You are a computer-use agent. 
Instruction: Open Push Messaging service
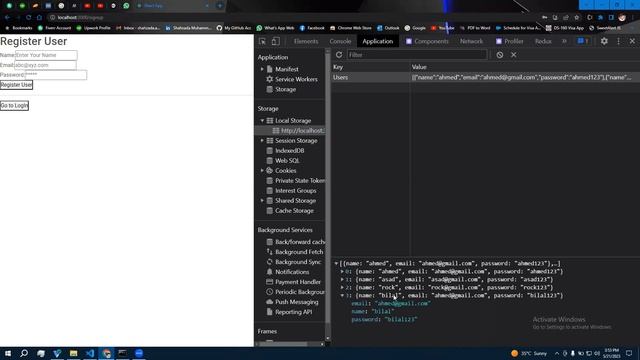[296, 302]
